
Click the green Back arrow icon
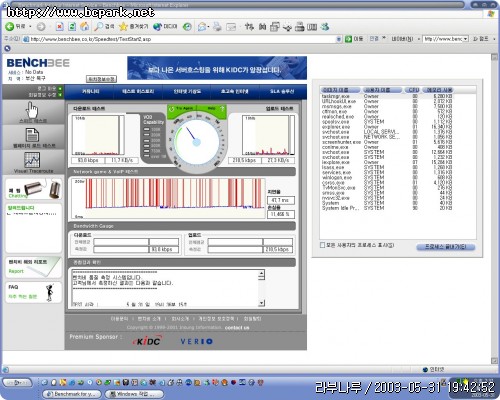(10, 26)
